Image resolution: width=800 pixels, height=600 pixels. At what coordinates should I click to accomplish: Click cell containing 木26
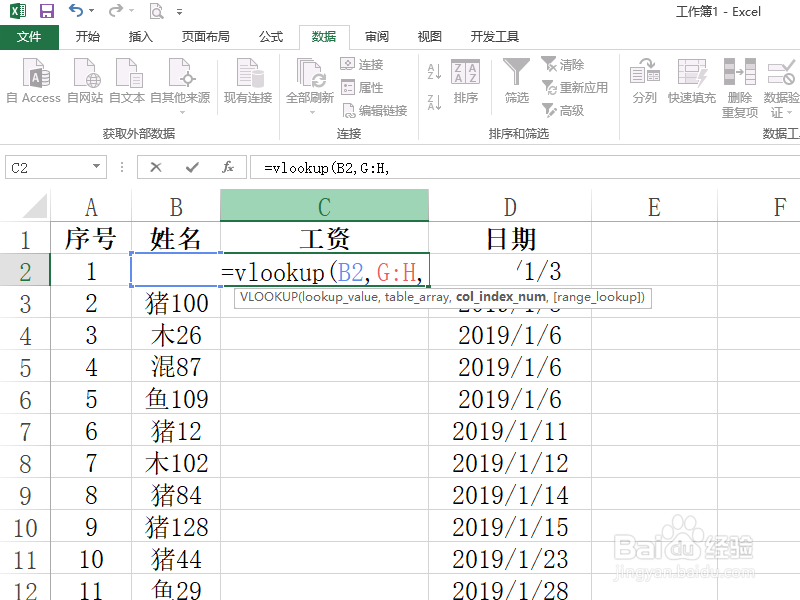[176, 335]
